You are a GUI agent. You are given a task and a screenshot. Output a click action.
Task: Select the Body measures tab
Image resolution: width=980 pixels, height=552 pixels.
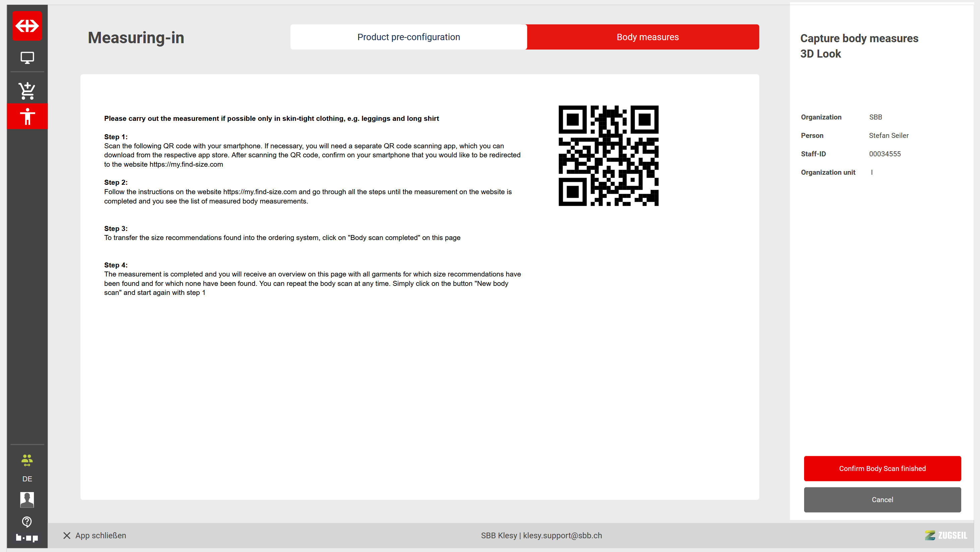pyautogui.click(x=647, y=37)
